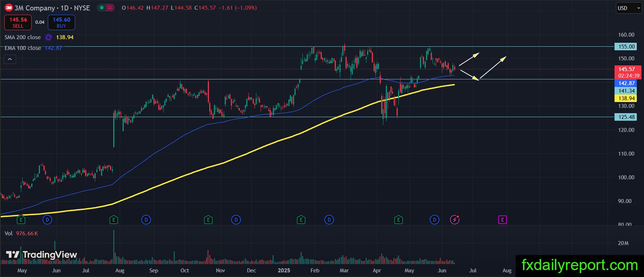Viewport: 644px width, 277px height.
Task: Click the purple icon beside SMA 200 close
Action: click(x=49, y=37)
